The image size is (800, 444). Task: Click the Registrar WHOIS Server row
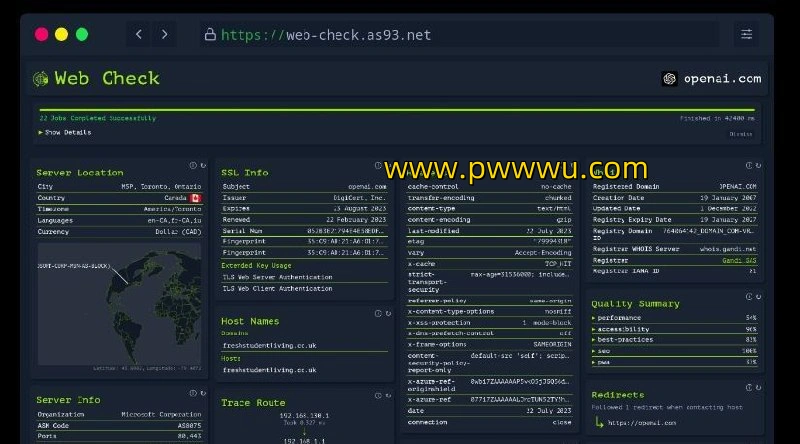coord(674,249)
